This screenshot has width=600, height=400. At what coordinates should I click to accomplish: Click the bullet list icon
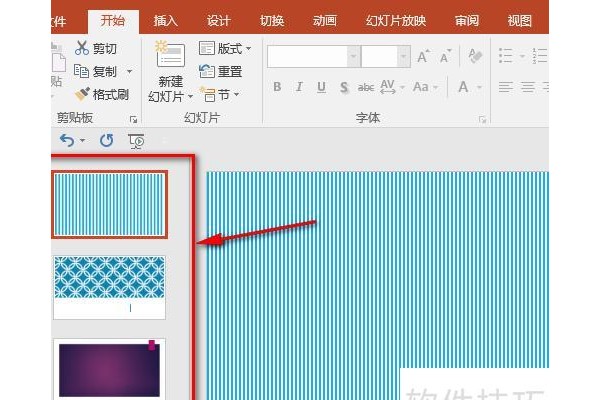(506, 56)
